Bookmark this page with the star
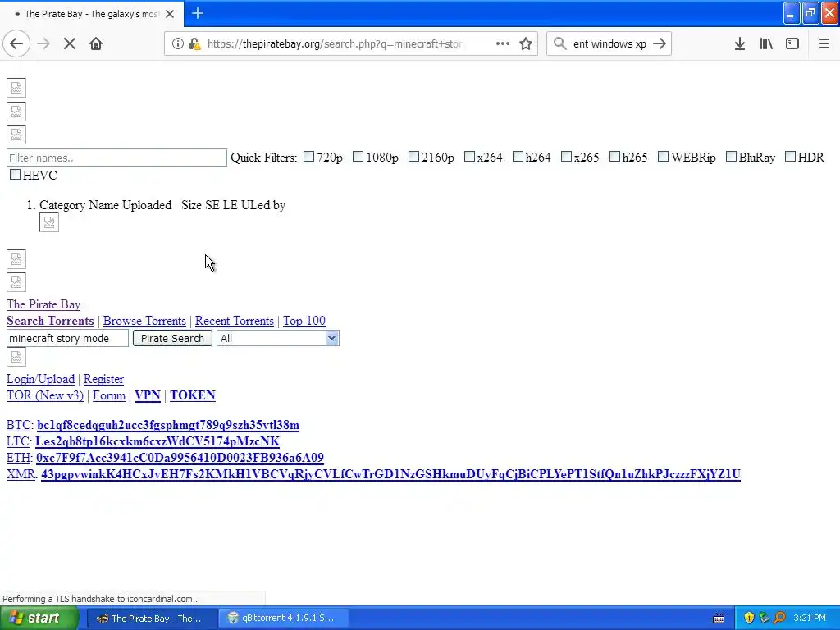 (526, 44)
